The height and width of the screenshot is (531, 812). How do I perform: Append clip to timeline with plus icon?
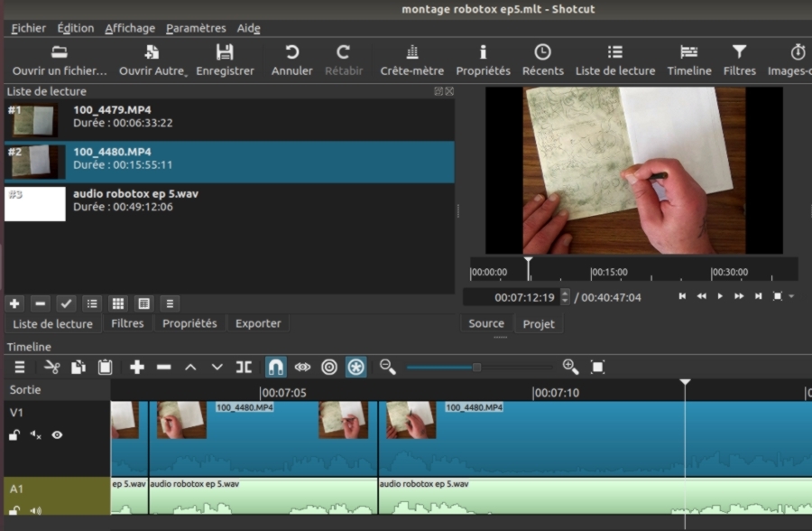tap(137, 367)
